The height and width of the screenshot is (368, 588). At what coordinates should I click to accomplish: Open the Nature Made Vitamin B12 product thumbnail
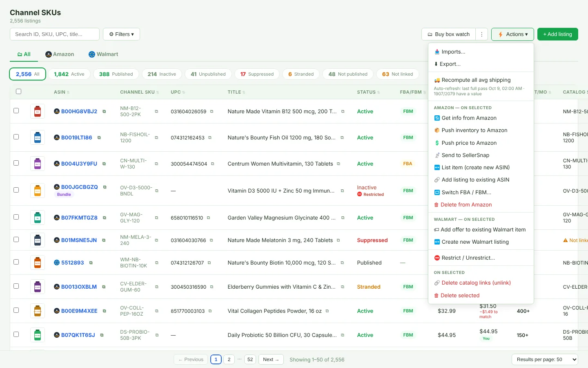pos(38,111)
